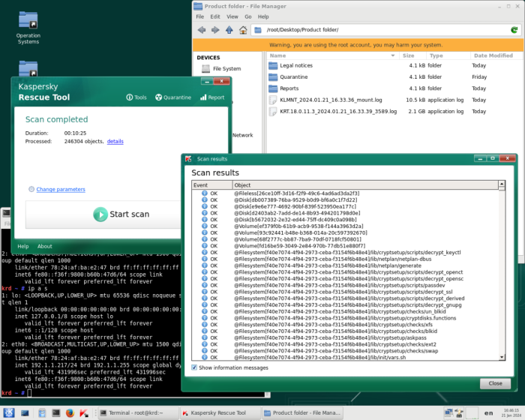Open the file manager launcher on the taskbar

[x=42, y=412]
